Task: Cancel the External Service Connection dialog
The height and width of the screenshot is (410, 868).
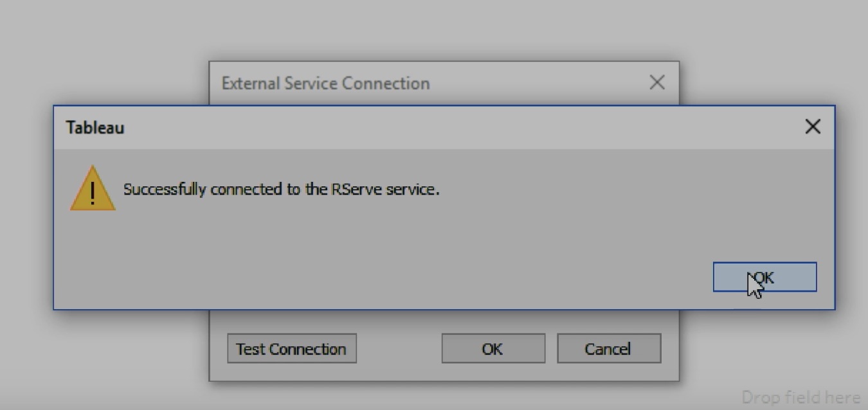Action: 608,348
